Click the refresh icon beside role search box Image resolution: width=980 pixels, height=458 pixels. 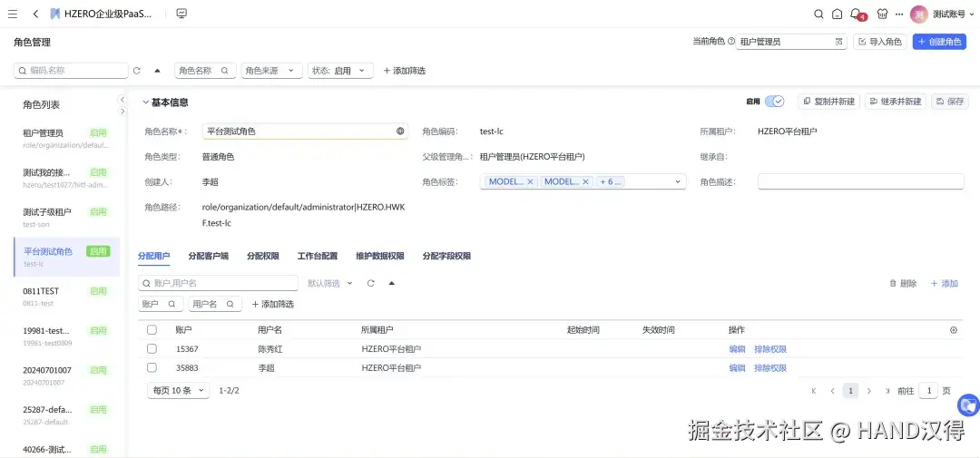click(137, 71)
